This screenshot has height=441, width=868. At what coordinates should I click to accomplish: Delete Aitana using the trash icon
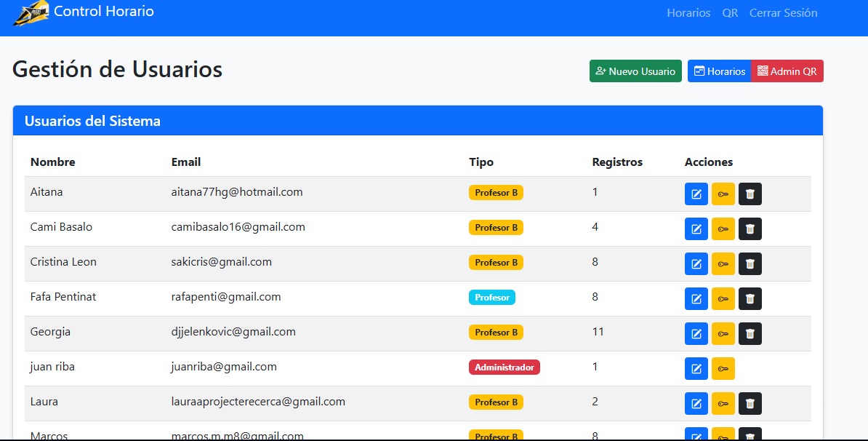click(x=750, y=194)
